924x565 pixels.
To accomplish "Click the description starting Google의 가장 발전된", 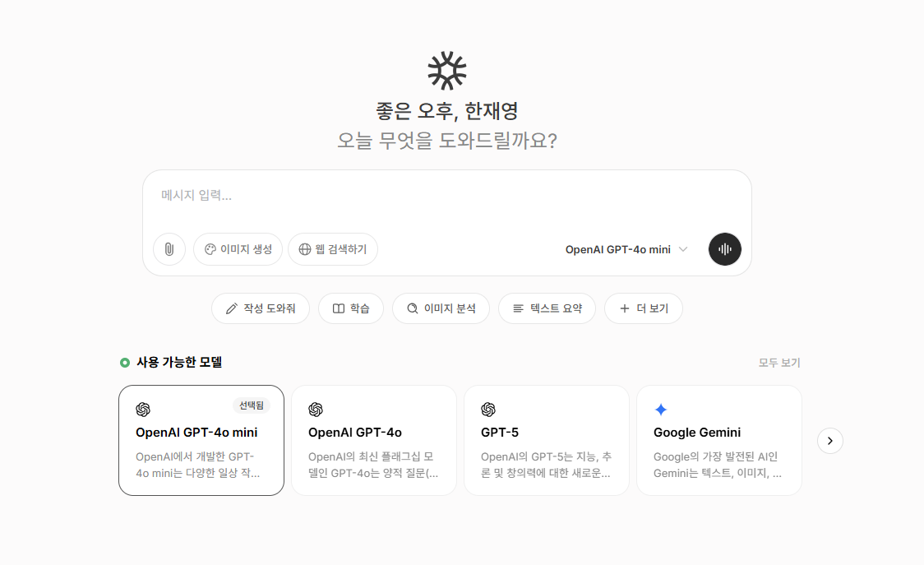I will coord(718,465).
